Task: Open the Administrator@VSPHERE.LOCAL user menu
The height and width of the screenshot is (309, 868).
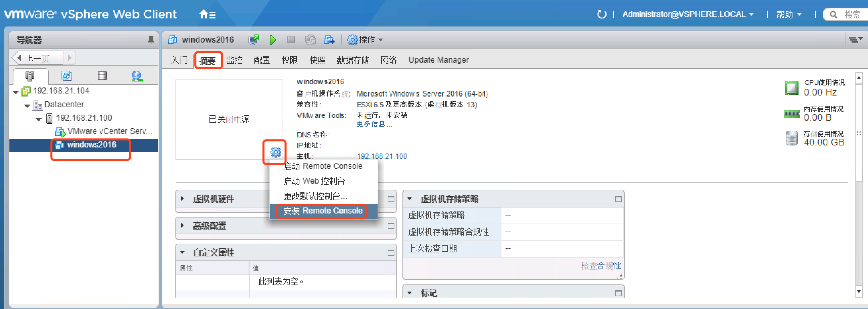Action: click(x=687, y=14)
